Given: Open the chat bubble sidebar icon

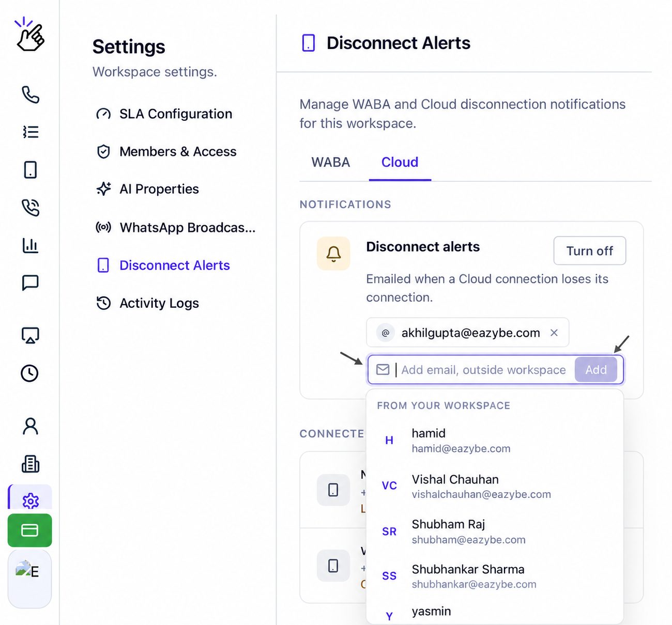Looking at the screenshot, I should 30,283.
